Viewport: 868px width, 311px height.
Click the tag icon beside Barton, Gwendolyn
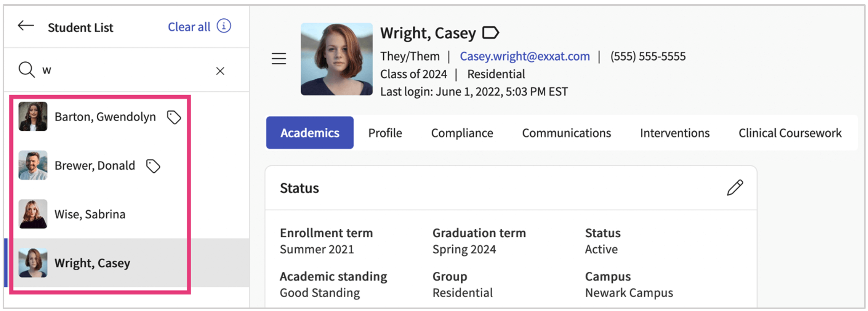[174, 117]
